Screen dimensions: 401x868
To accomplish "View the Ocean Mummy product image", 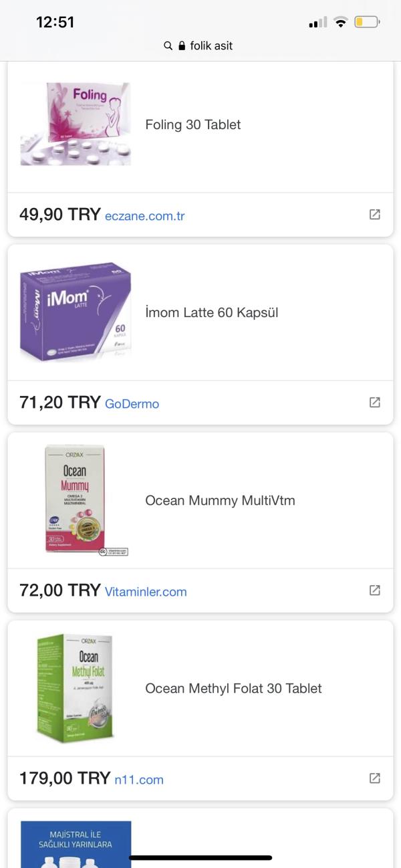I will (x=76, y=500).
